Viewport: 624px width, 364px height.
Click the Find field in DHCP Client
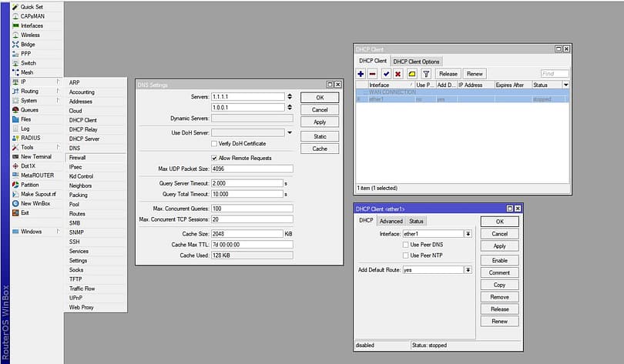(x=555, y=74)
